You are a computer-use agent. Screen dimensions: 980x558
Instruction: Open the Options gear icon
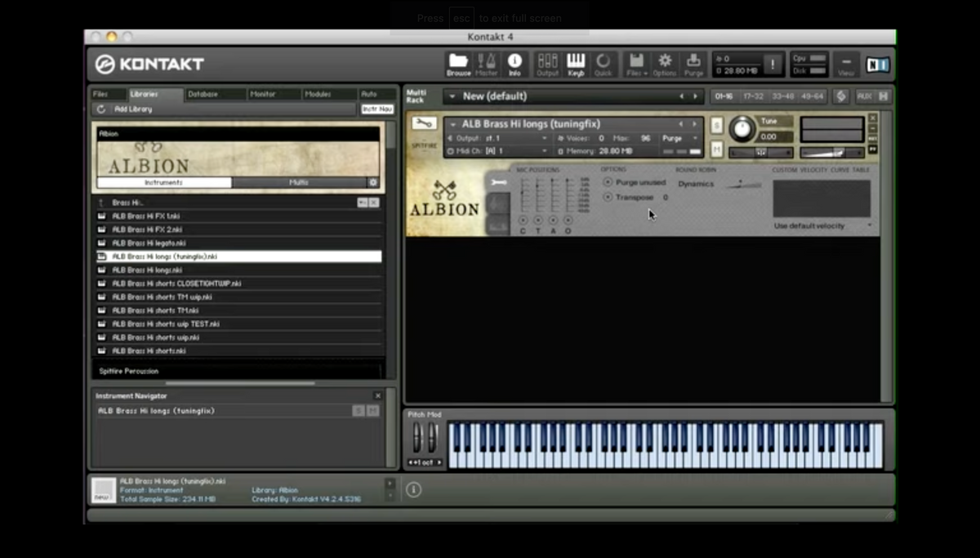pyautogui.click(x=665, y=64)
